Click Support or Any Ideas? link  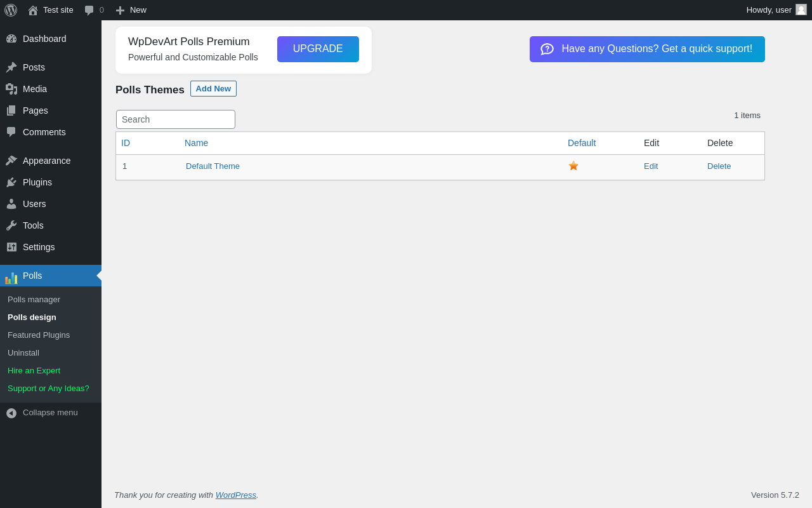pos(51,389)
